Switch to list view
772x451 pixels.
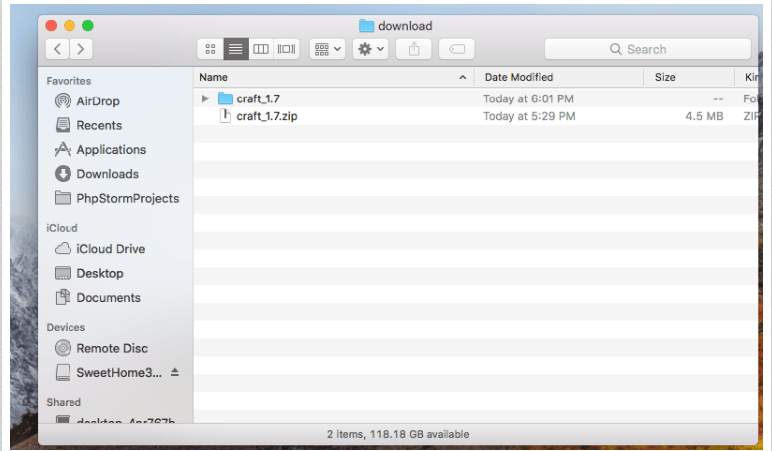click(236, 49)
